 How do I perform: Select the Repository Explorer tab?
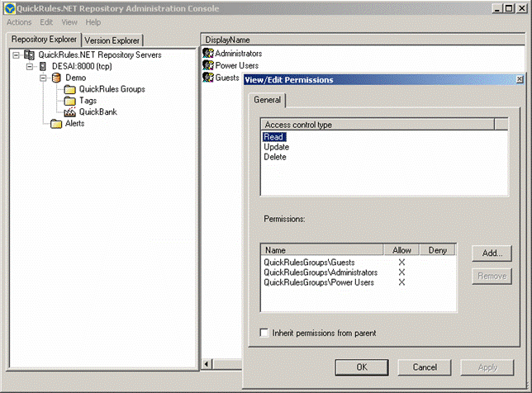pos(44,40)
